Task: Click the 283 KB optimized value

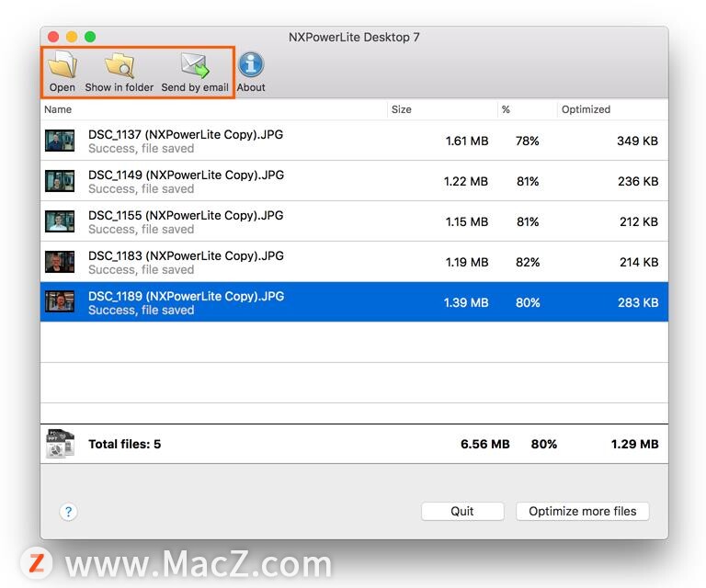Action: point(638,303)
